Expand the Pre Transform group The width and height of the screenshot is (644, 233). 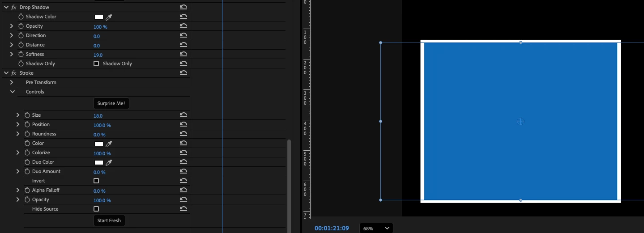[12, 82]
